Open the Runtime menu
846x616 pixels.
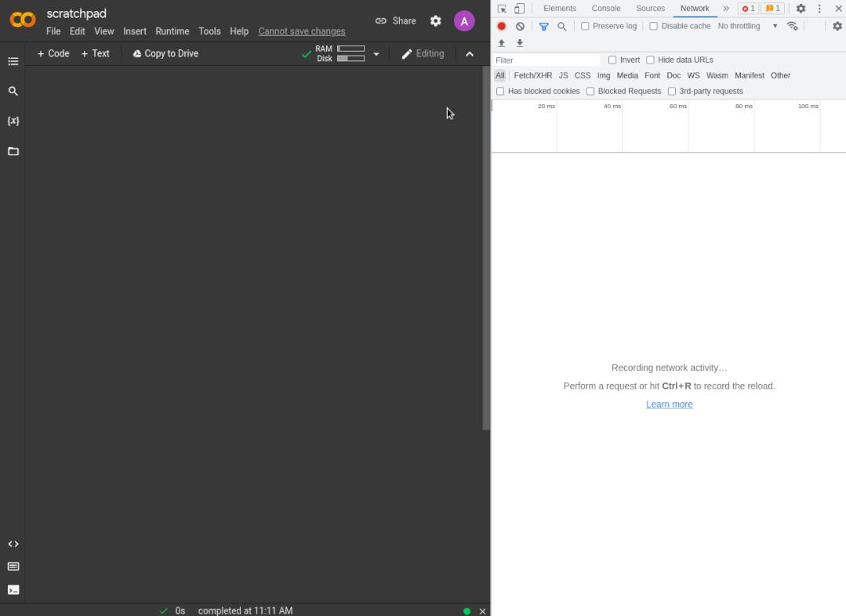point(172,31)
